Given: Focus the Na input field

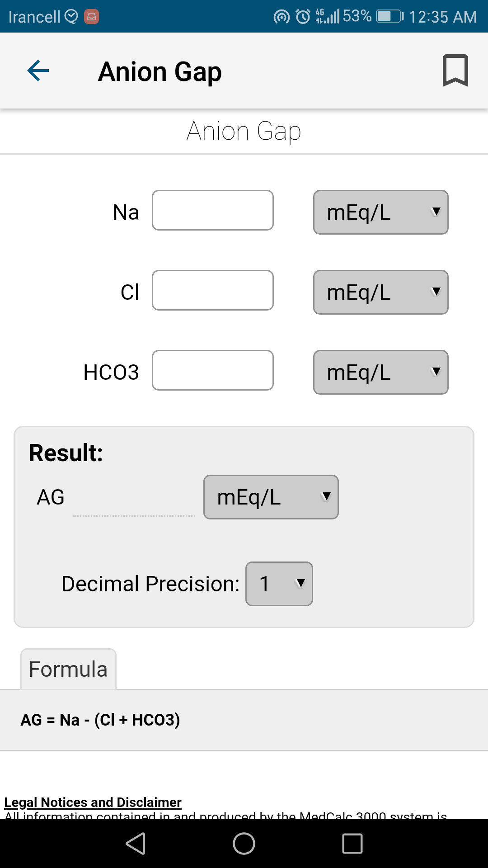Looking at the screenshot, I should click(213, 210).
